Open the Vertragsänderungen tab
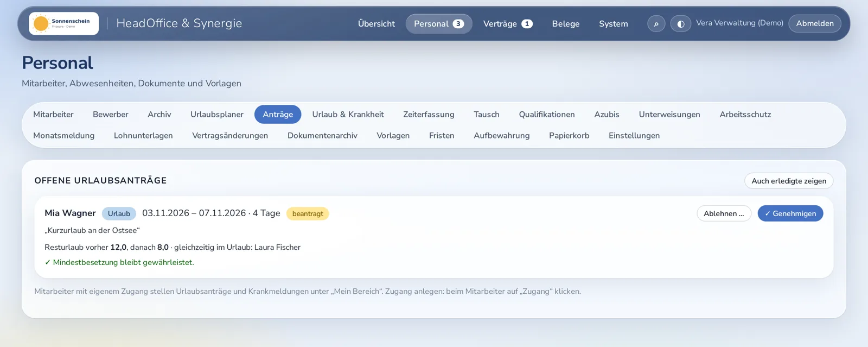The height and width of the screenshot is (347, 868). pyautogui.click(x=230, y=136)
